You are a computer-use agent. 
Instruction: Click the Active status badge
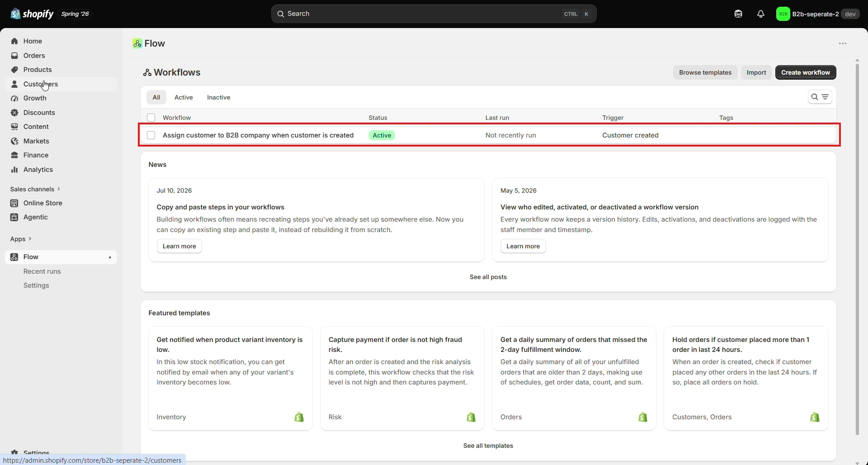point(382,135)
